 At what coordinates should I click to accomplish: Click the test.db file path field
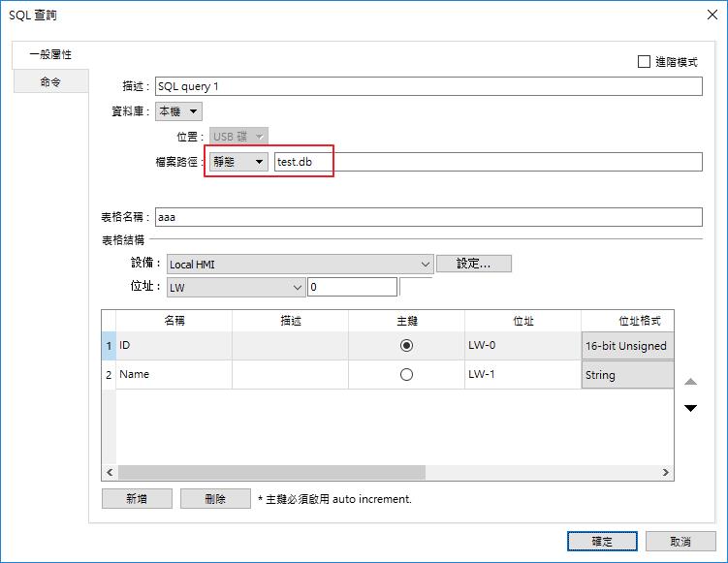click(487, 162)
